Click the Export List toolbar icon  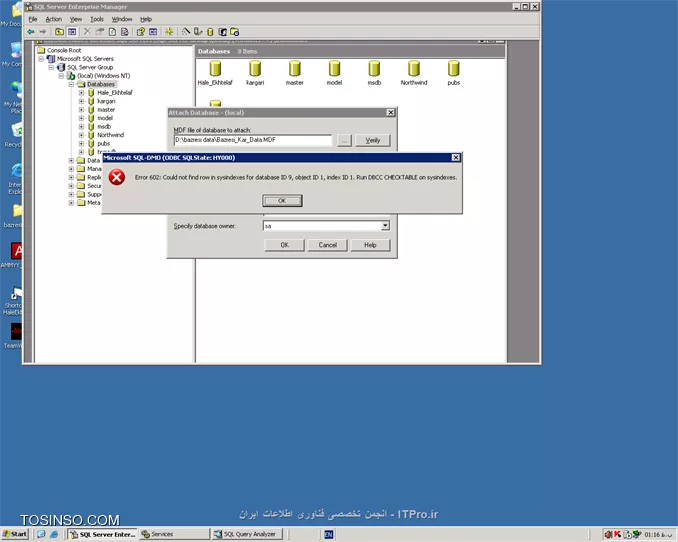pyautogui.click(x=125, y=32)
